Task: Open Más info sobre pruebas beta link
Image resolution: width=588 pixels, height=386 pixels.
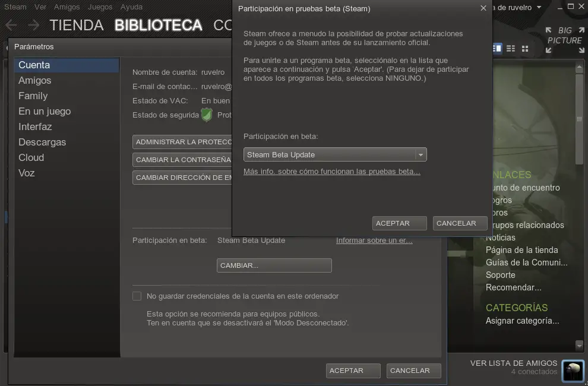Action: 332,172
